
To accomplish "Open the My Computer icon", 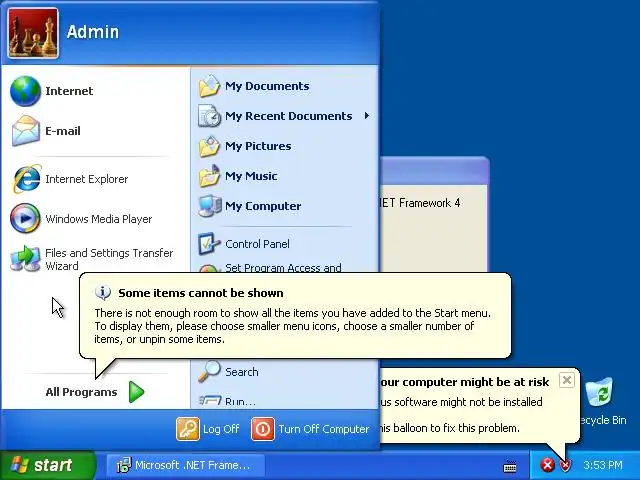I will point(210,206).
